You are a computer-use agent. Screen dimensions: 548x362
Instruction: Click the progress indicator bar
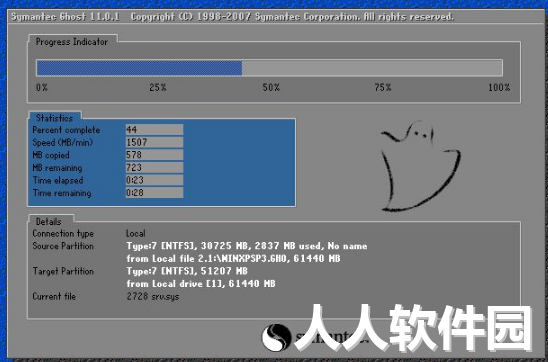(x=269, y=68)
